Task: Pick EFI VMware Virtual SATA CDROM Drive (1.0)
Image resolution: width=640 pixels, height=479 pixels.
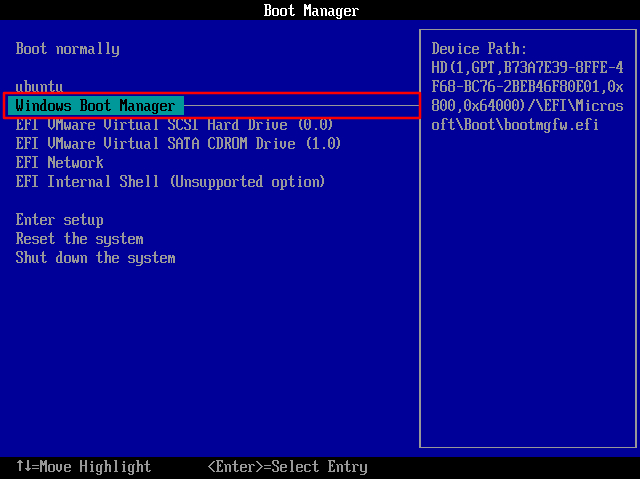Action: point(178,144)
